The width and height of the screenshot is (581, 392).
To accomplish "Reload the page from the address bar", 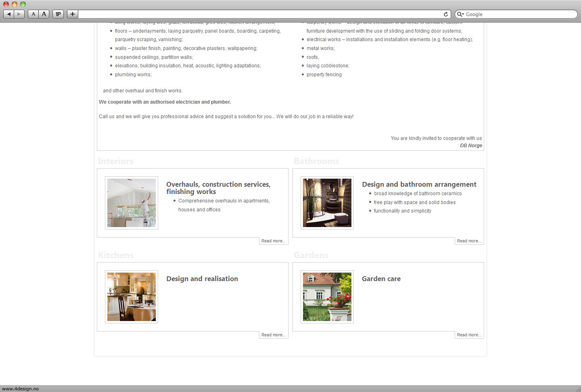I will tap(446, 14).
